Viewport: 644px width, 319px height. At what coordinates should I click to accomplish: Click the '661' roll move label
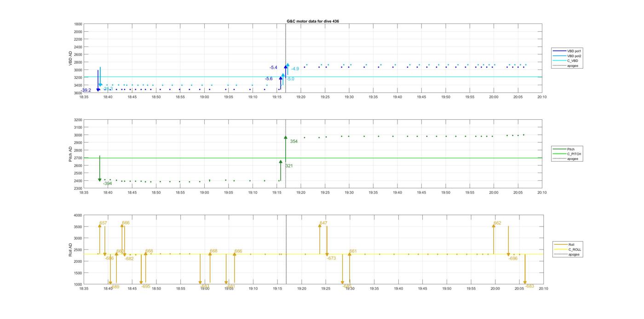point(353,251)
